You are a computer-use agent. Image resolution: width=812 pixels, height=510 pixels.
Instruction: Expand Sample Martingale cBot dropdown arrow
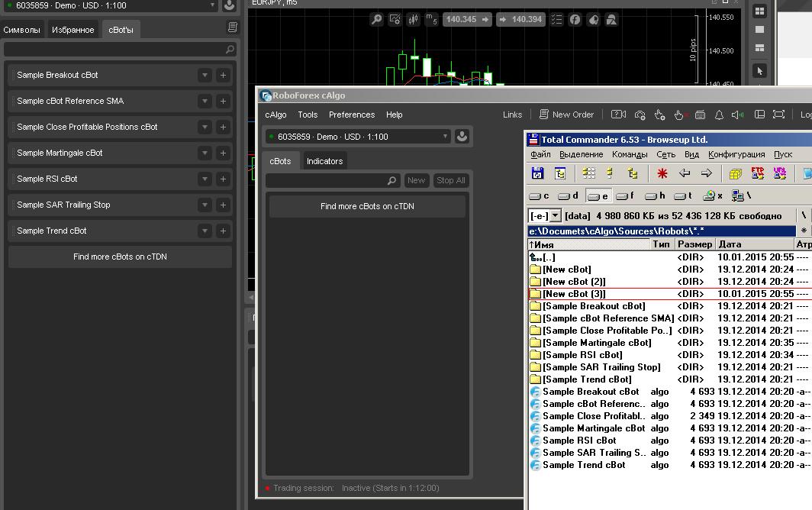pos(205,153)
